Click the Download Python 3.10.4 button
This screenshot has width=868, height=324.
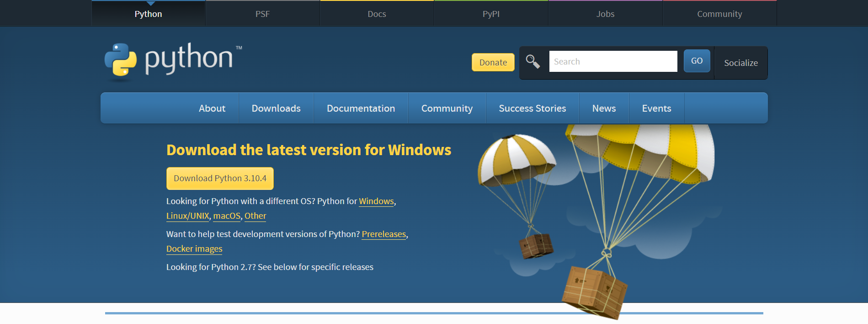[x=220, y=178]
